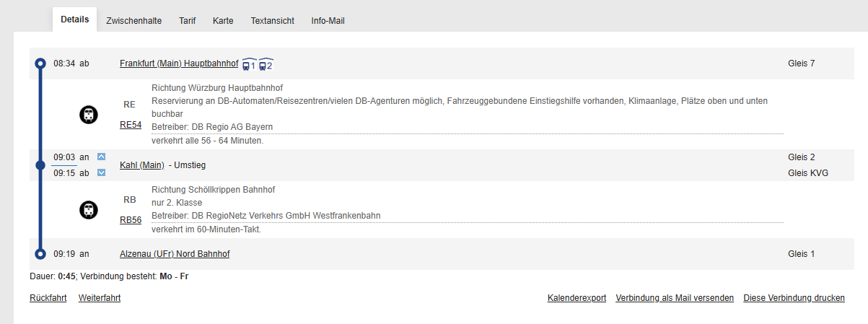This screenshot has height=324, width=868.
Task: Open the RE54 train details link
Action: pyautogui.click(x=131, y=125)
